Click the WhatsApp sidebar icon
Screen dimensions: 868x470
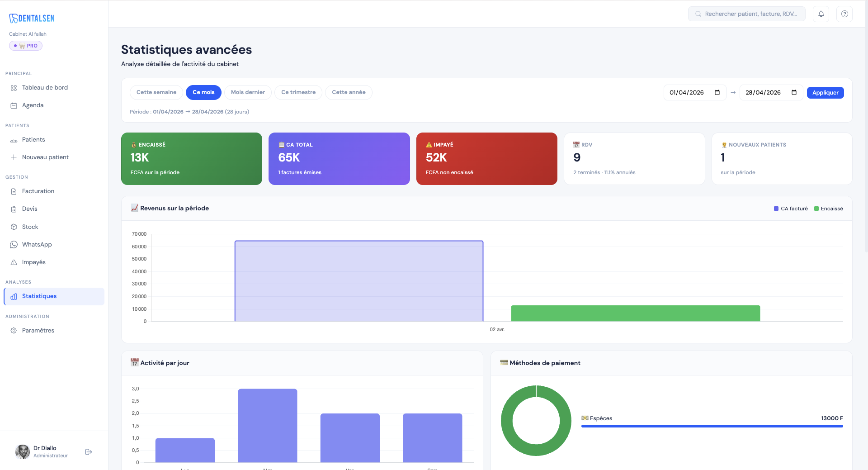(x=14, y=245)
